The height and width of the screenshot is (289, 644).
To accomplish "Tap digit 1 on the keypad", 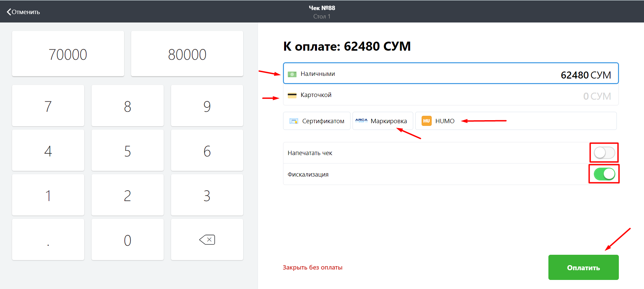I will [x=48, y=195].
